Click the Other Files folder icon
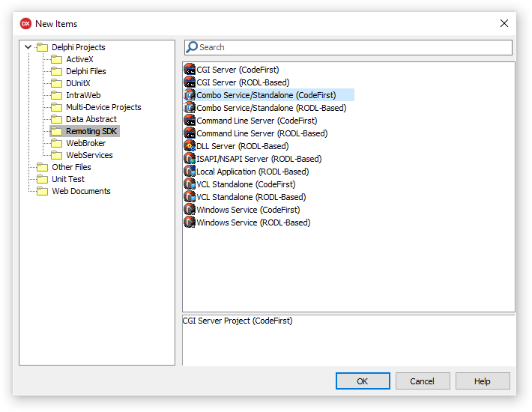532x412 pixels. click(x=43, y=167)
